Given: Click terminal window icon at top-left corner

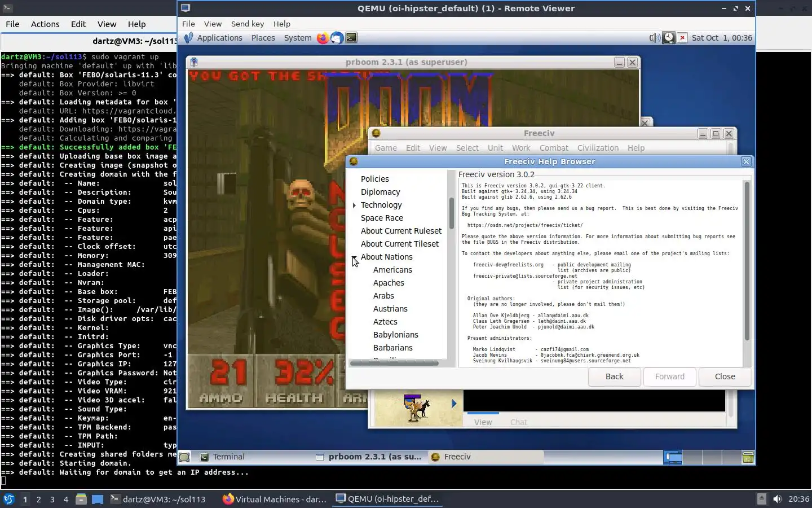Looking at the screenshot, I should [7, 8].
